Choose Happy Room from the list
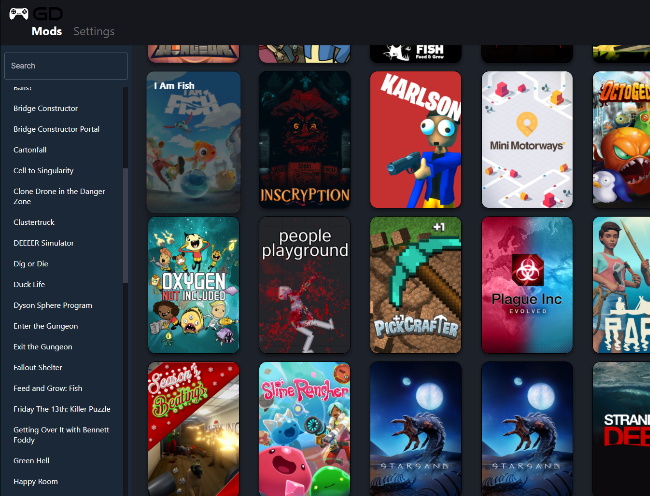This screenshot has height=496, width=650. [36, 481]
